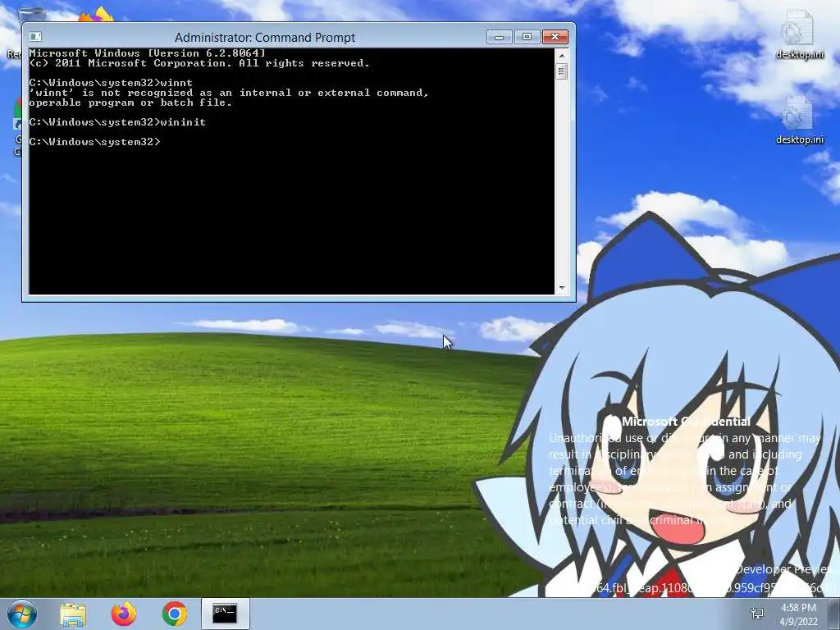Click the last empty prompt line

click(95, 142)
